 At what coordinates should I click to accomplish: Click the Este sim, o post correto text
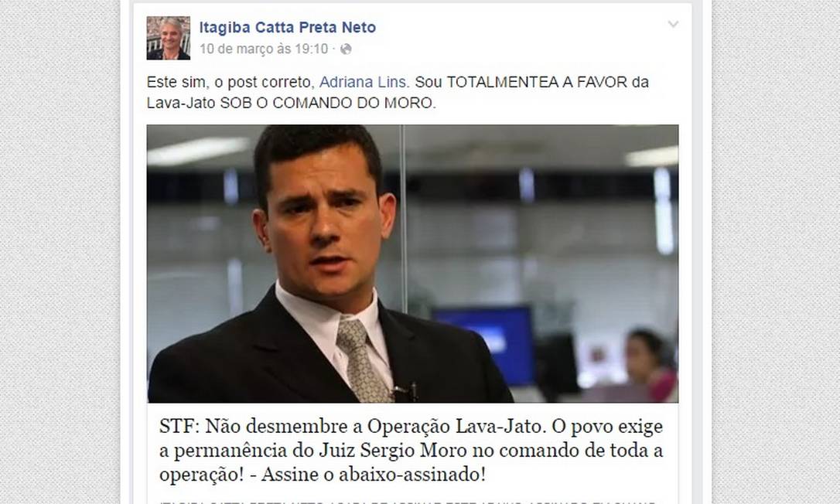[229, 82]
